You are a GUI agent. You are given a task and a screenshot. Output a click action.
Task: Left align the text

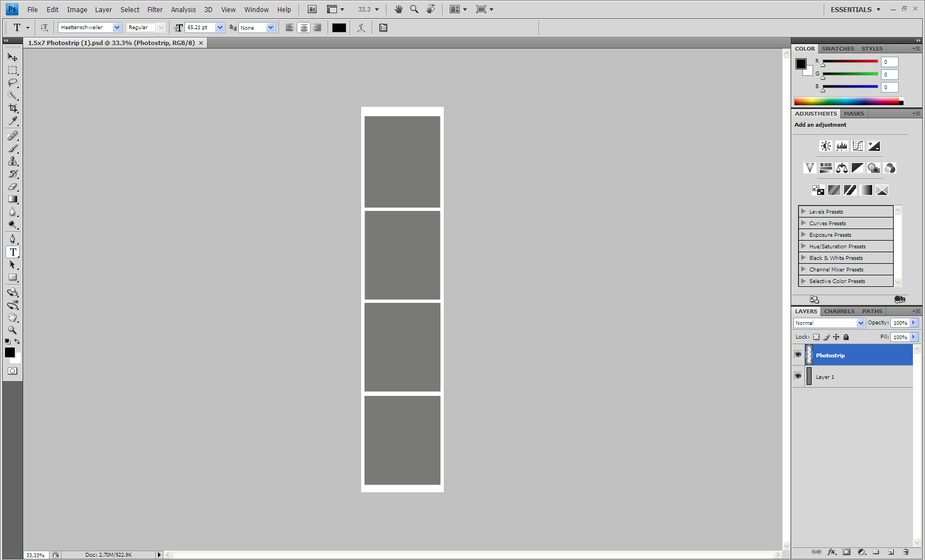pos(289,28)
